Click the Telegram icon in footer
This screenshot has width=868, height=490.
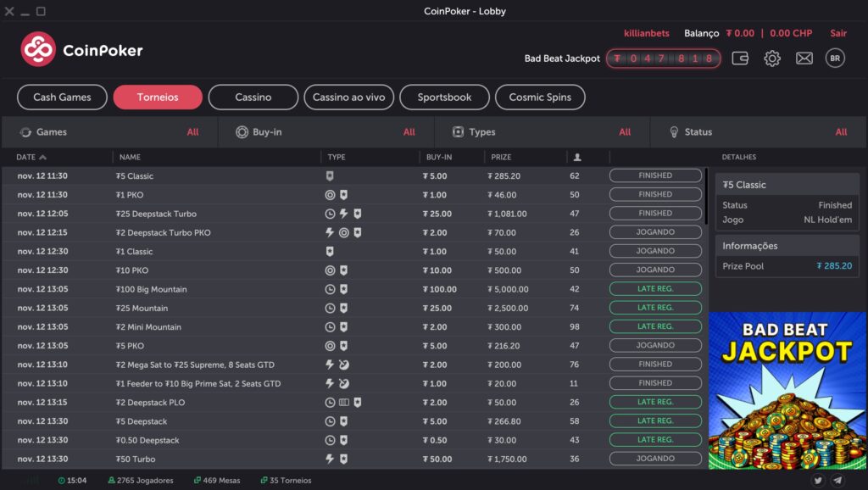[x=837, y=480]
